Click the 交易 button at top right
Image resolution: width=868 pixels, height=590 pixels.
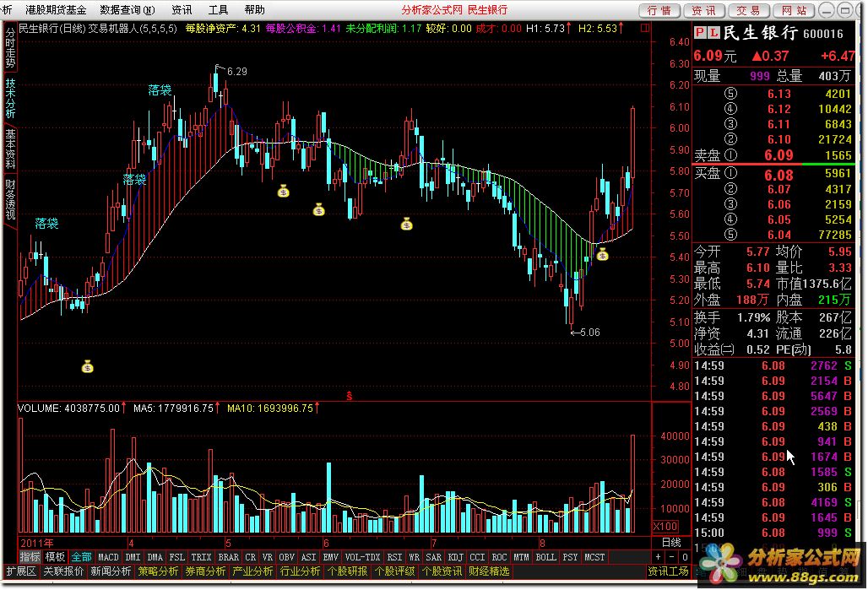749,10
